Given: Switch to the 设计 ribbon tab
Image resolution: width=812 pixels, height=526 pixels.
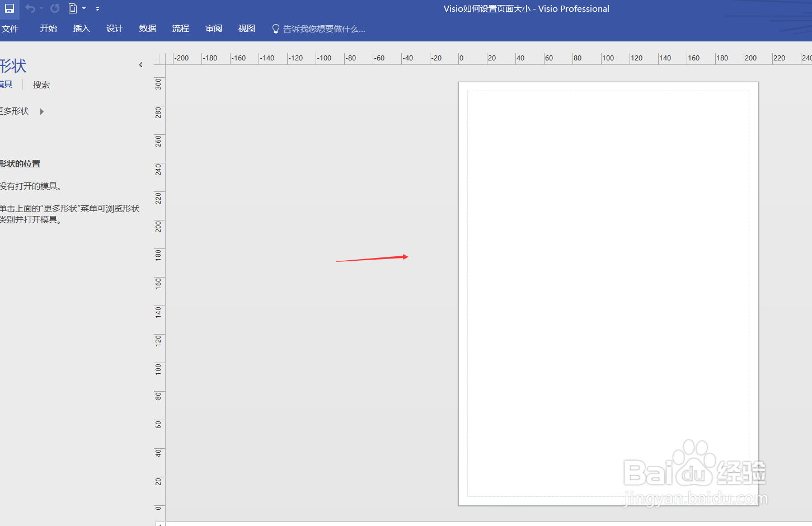Looking at the screenshot, I should [x=115, y=29].
